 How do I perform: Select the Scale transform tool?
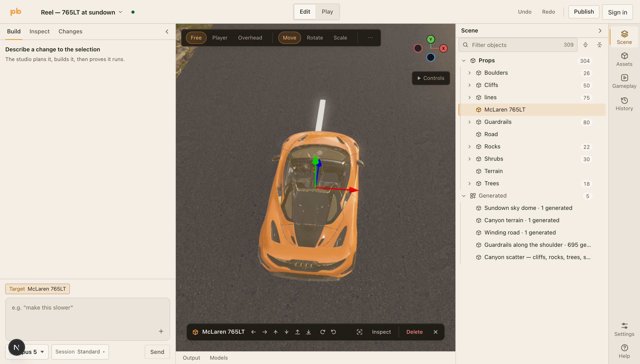point(340,38)
